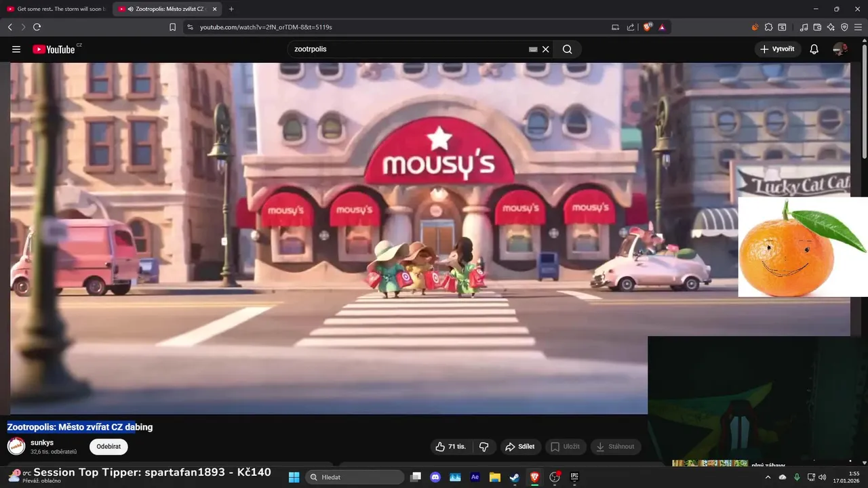Click the Vytvořit create button
This screenshot has width=868, height=488.
pos(778,49)
